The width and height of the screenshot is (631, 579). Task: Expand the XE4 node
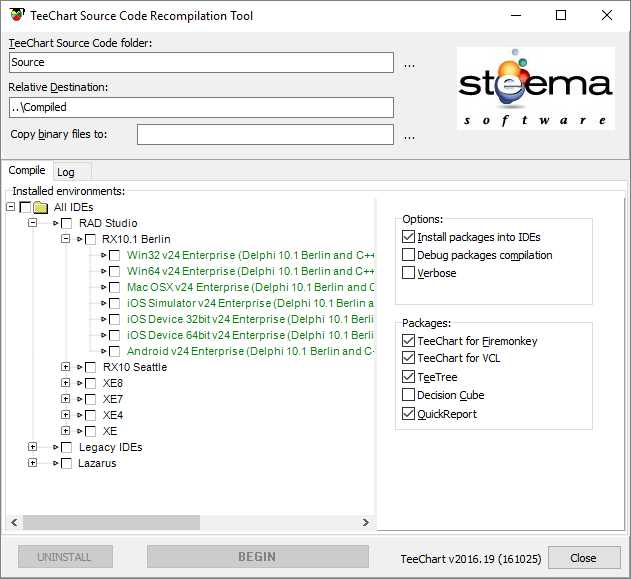(65, 414)
